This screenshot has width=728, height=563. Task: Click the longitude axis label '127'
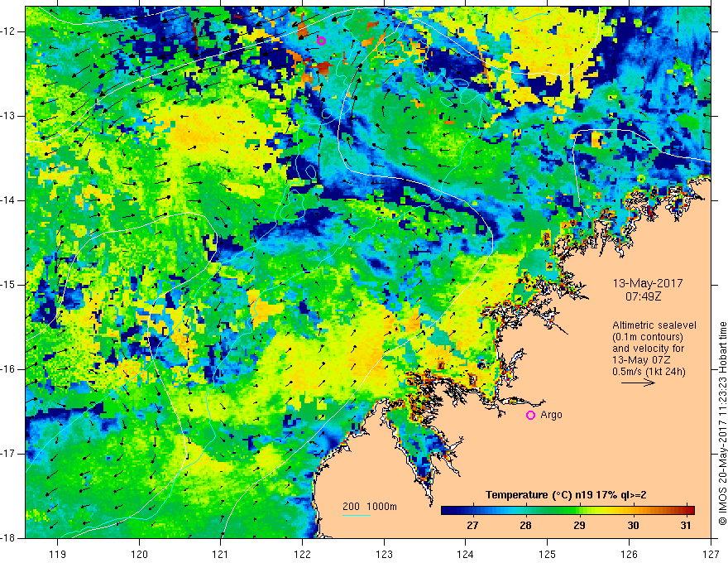click(711, 554)
